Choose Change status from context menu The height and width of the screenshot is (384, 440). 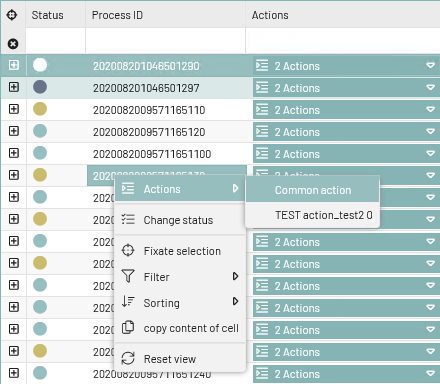click(x=180, y=220)
